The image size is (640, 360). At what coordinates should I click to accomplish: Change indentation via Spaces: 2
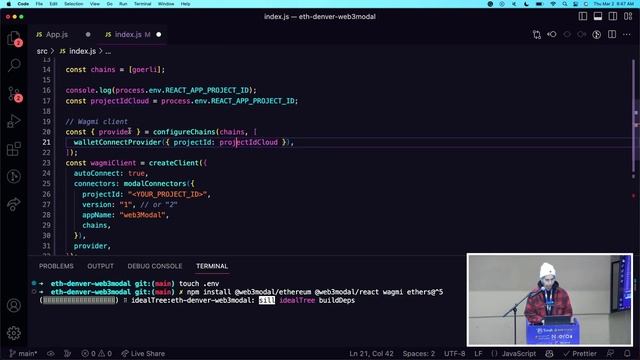click(419, 353)
